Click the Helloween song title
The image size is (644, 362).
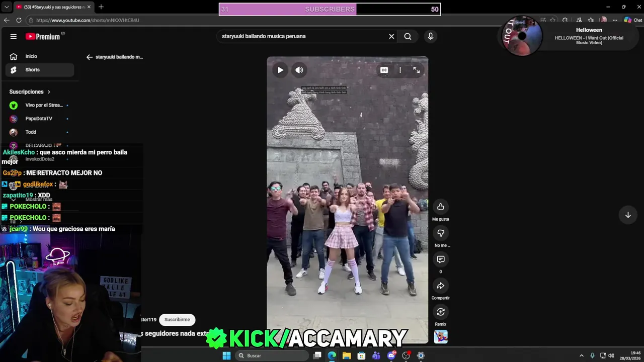point(589,40)
